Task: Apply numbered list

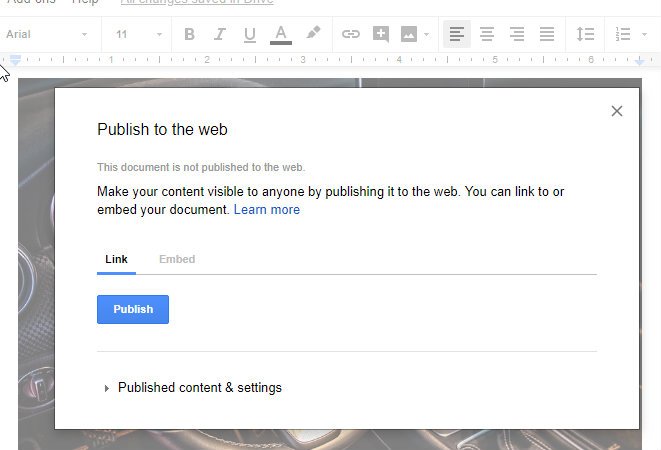Action: point(623,34)
